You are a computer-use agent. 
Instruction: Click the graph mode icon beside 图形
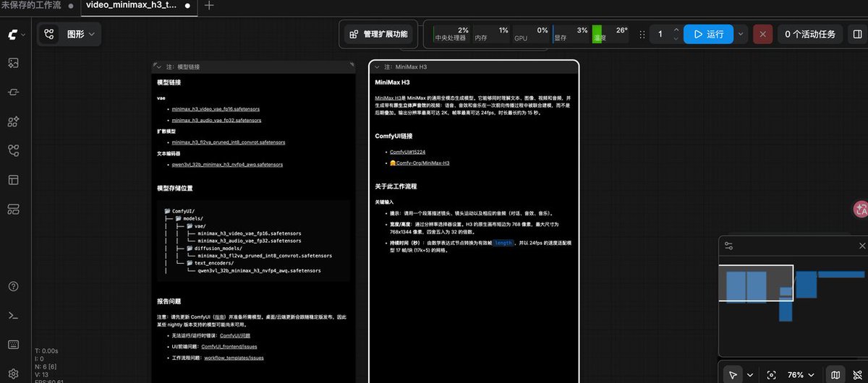tap(50, 34)
